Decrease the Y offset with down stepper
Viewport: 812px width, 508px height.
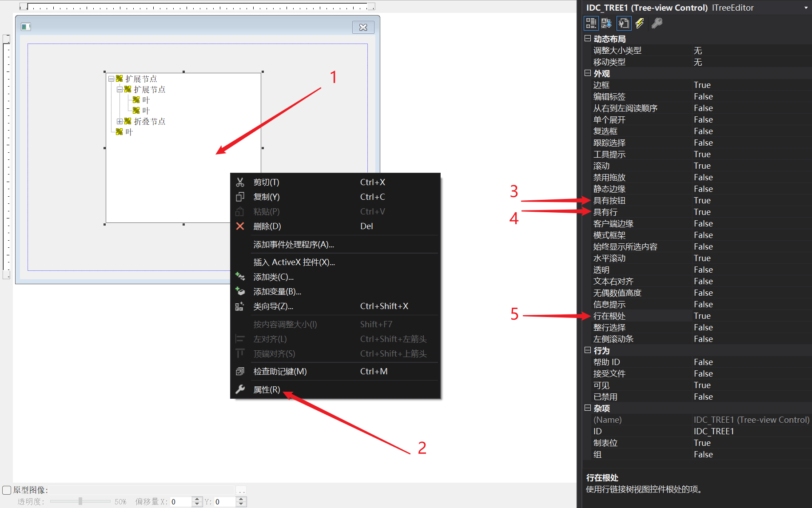[241, 504]
